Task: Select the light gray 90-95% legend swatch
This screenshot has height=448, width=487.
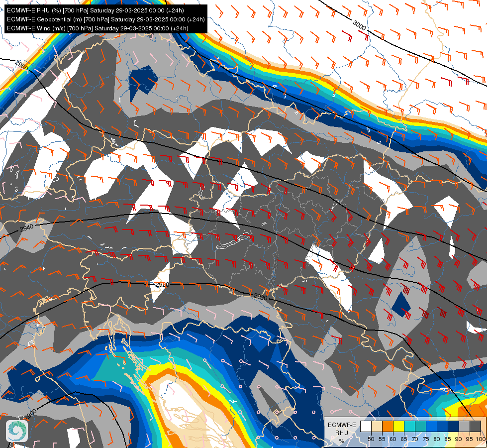Action: (x=464, y=426)
